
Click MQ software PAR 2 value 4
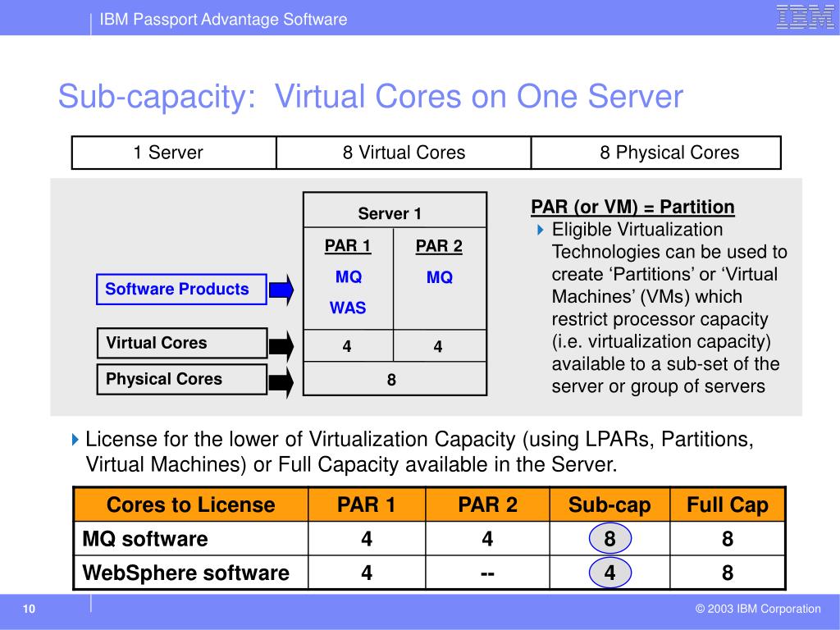tap(487, 539)
